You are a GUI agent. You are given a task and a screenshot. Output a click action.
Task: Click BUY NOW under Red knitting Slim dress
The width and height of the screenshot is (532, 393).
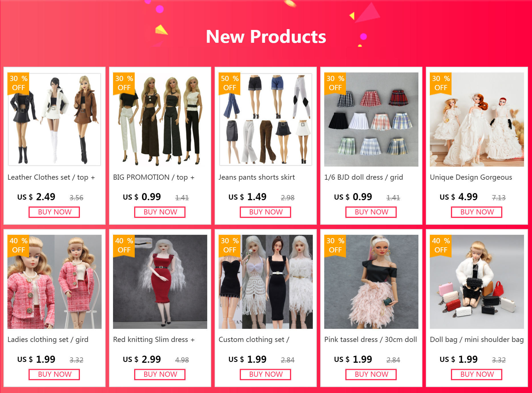(160, 374)
